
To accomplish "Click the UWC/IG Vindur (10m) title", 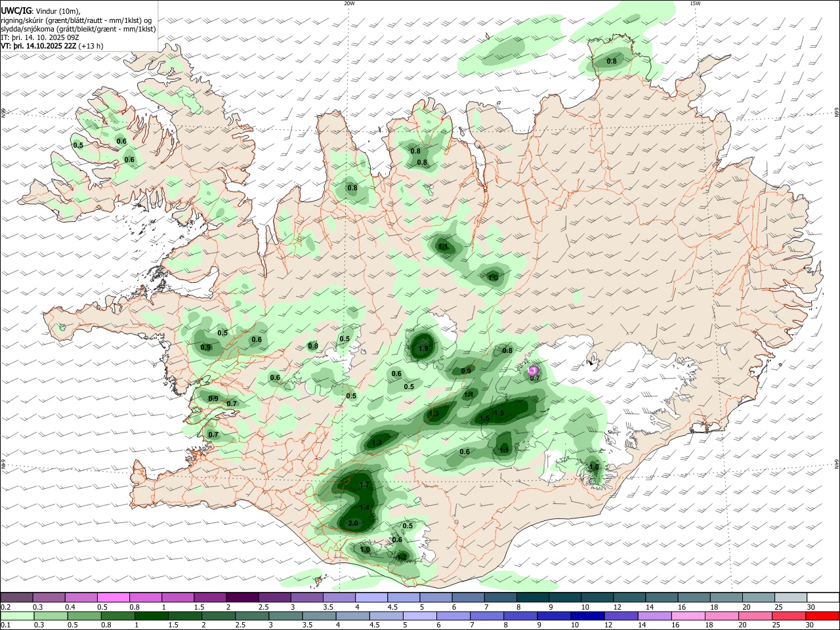I will tap(41, 10).
